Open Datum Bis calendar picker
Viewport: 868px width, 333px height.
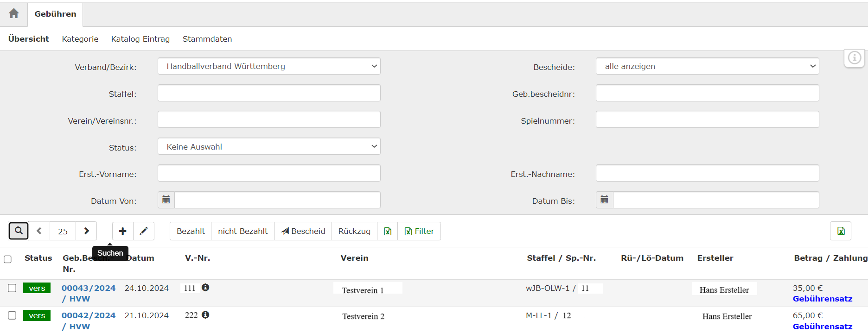[x=604, y=200]
